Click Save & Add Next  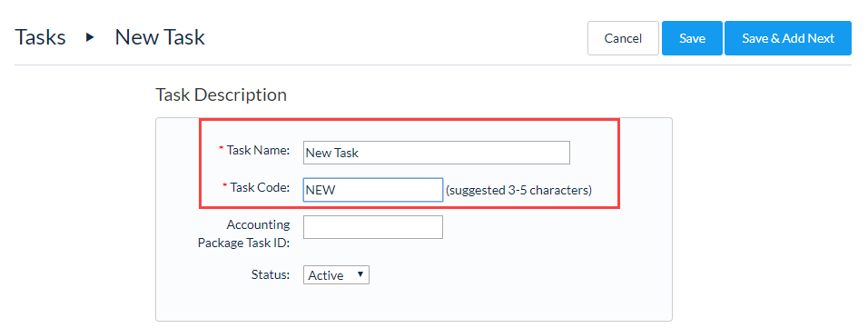(788, 38)
